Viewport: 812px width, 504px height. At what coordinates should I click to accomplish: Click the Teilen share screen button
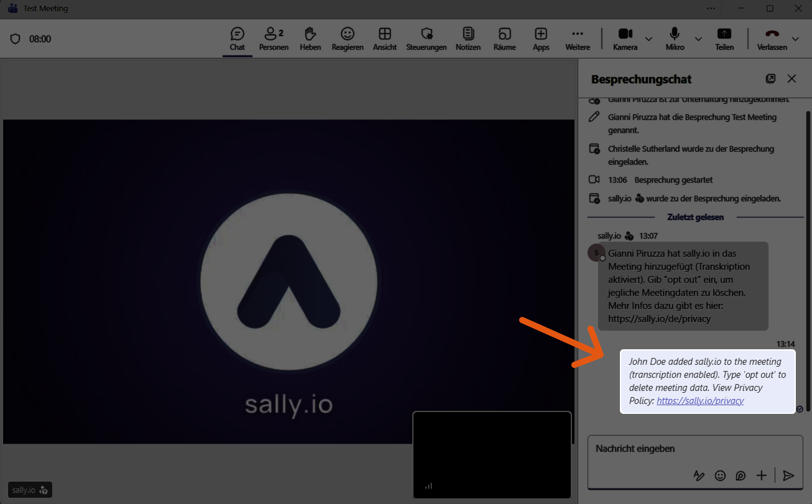tap(724, 39)
